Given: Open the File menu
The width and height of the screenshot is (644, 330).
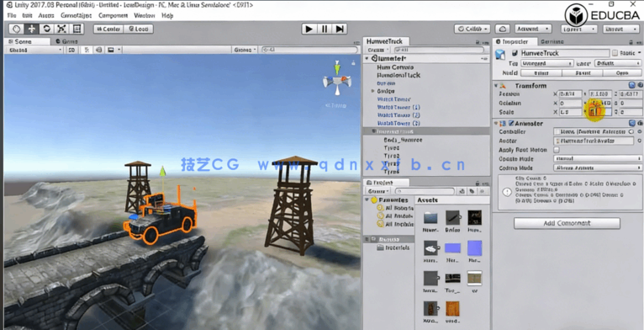Looking at the screenshot, I should coord(12,15).
